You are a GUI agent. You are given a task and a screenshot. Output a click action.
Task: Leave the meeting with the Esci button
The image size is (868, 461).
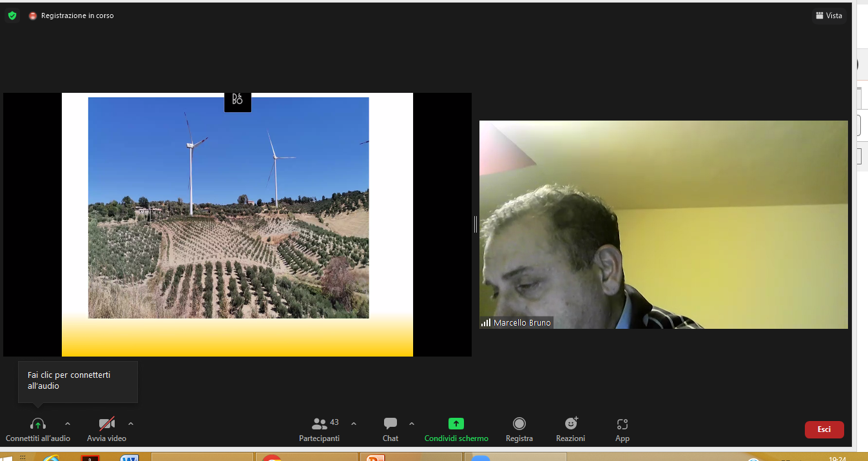tap(824, 429)
